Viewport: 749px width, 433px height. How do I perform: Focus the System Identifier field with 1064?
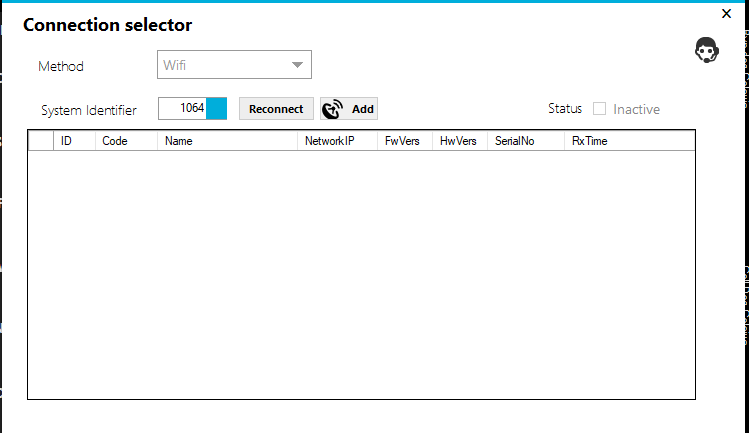click(183, 108)
